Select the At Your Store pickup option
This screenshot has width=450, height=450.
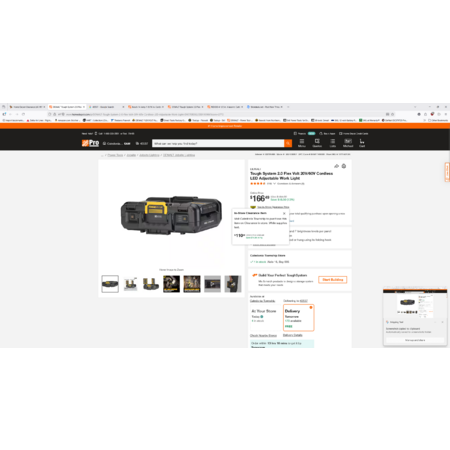(x=265, y=318)
